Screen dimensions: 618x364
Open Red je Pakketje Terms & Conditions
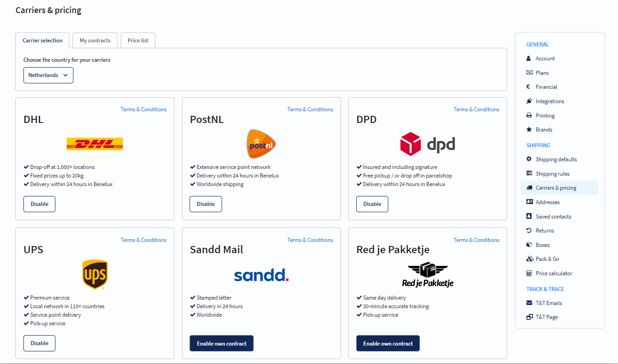tap(477, 240)
